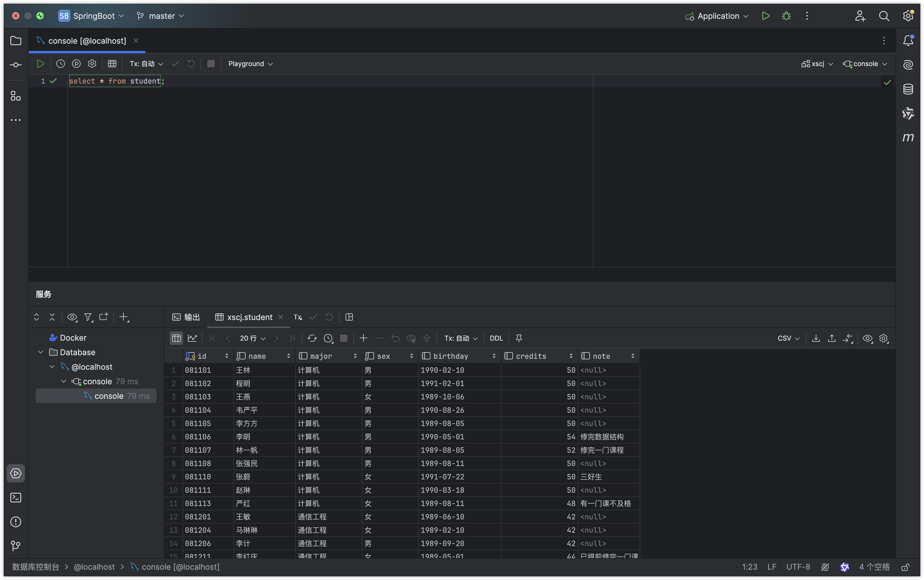Open the Playground mode dropdown
The image size is (924, 580).
(x=250, y=64)
